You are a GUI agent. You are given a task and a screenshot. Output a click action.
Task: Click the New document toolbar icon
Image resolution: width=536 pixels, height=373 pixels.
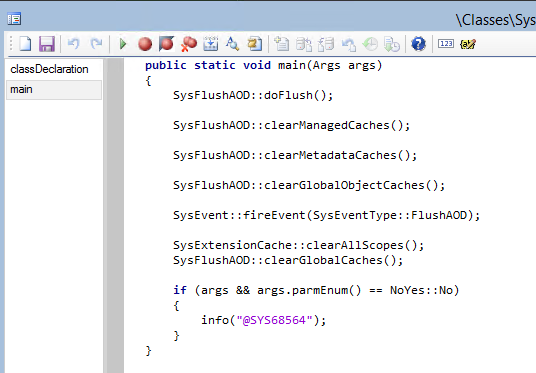click(25, 44)
